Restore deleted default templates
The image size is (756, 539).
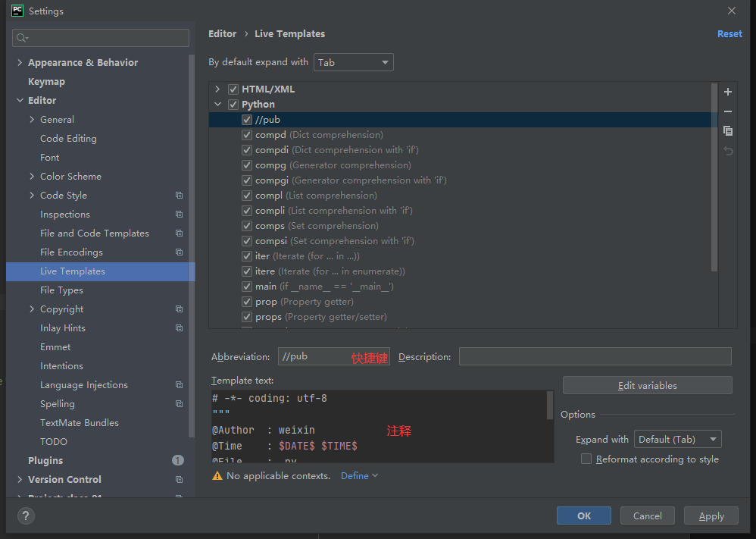click(x=727, y=150)
